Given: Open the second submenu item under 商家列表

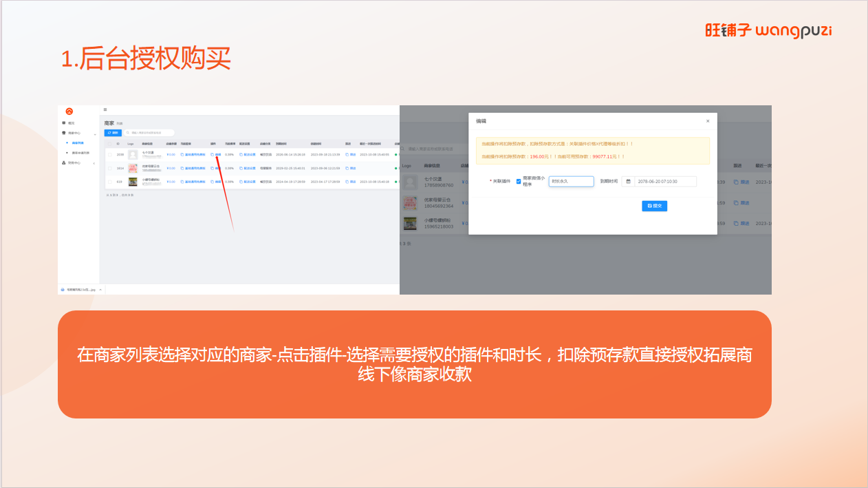Looking at the screenshot, I should 81,153.
